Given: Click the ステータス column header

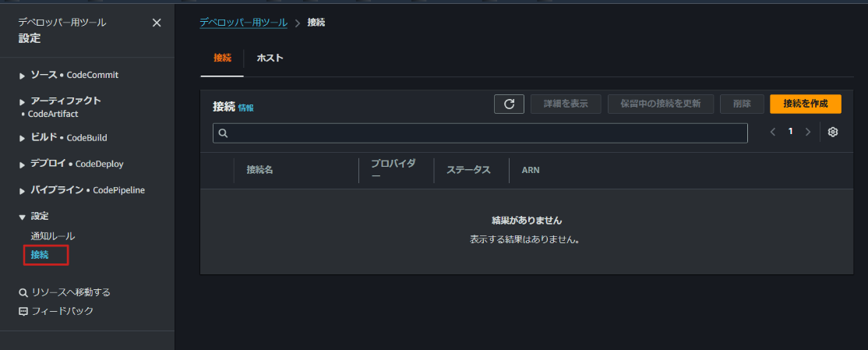Looking at the screenshot, I should point(468,170).
